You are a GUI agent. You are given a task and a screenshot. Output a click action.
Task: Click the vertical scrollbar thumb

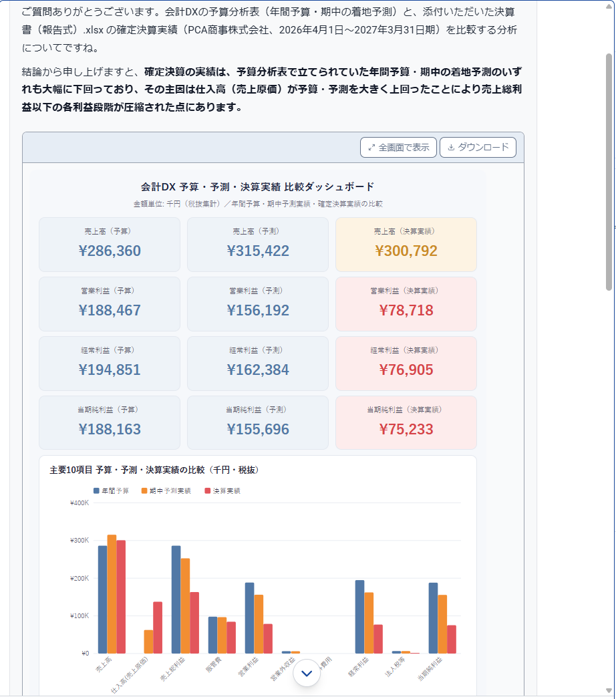(x=609, y=172)
